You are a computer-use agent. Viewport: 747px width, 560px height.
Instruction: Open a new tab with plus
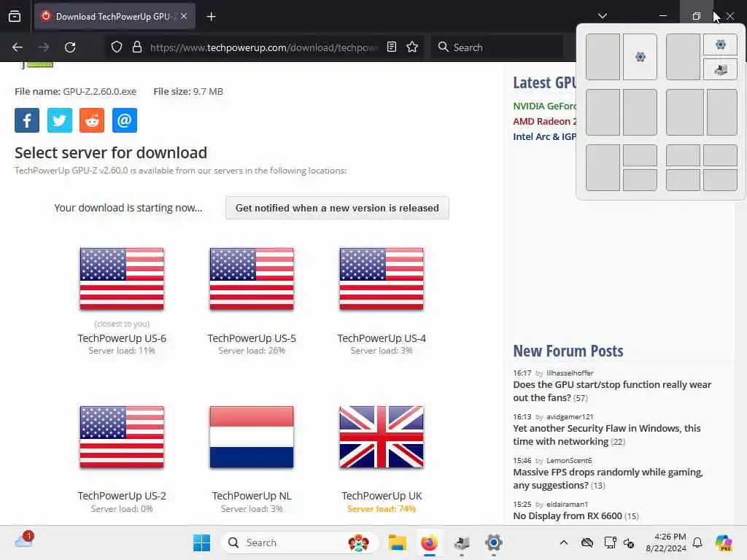(211, 17)
